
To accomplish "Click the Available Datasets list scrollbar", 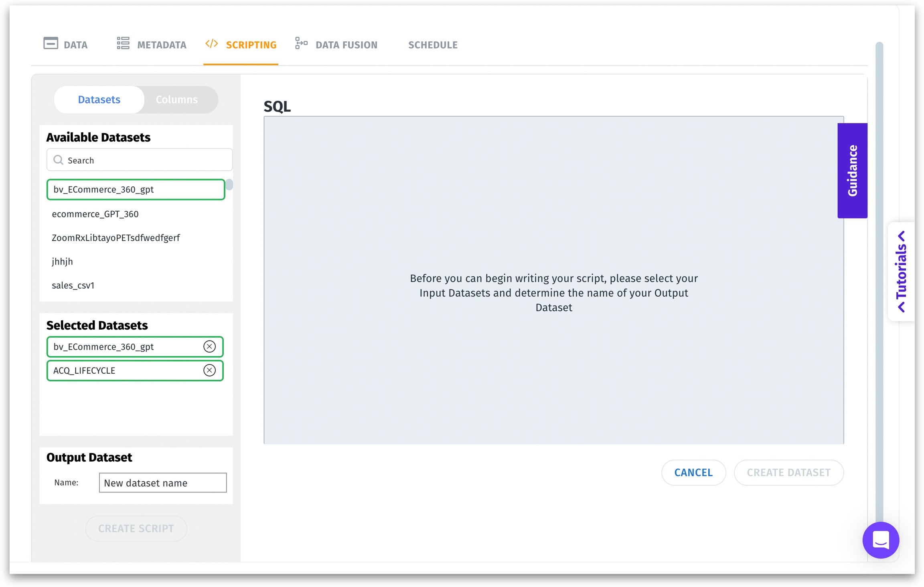I will pyautogui.click(x=229, y=185).
